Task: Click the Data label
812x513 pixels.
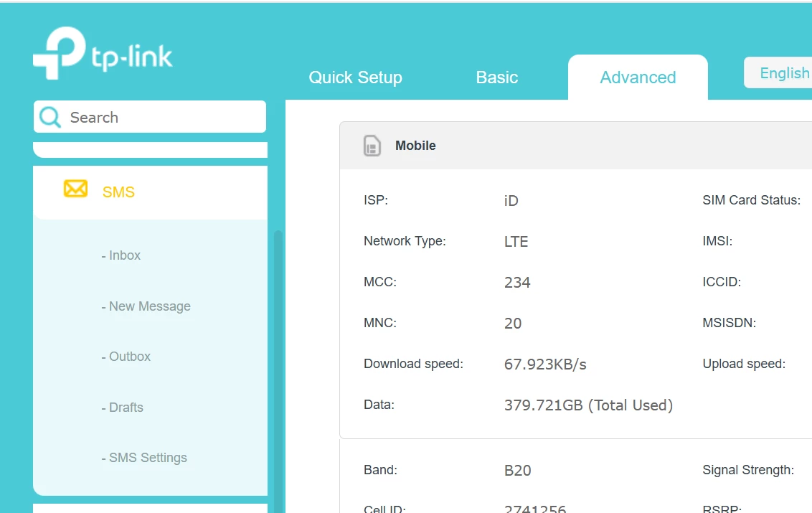Action: (x=379, y=405)
